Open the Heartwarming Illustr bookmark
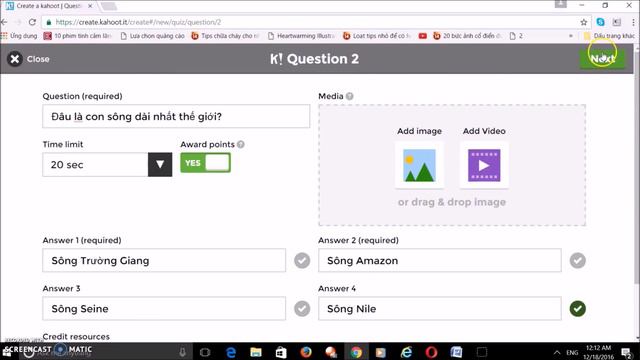This screenshot has width=640, height=360. click(x=301, y=36)
